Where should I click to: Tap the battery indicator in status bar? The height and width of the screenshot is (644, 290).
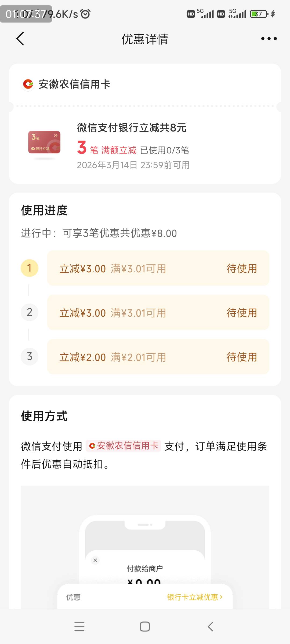point(259,14)
